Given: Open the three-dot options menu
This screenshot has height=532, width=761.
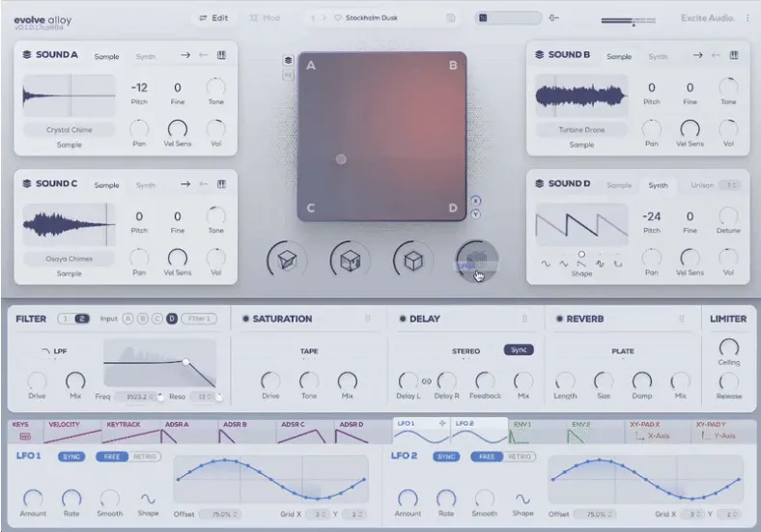Looking at the screenshot, I should [747, 18].
